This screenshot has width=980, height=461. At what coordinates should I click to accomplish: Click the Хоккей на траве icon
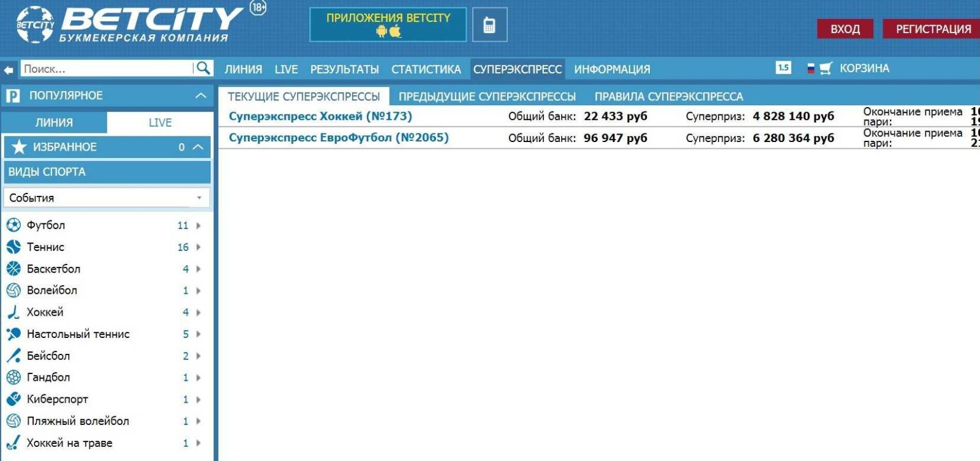(x=13, y=443)
